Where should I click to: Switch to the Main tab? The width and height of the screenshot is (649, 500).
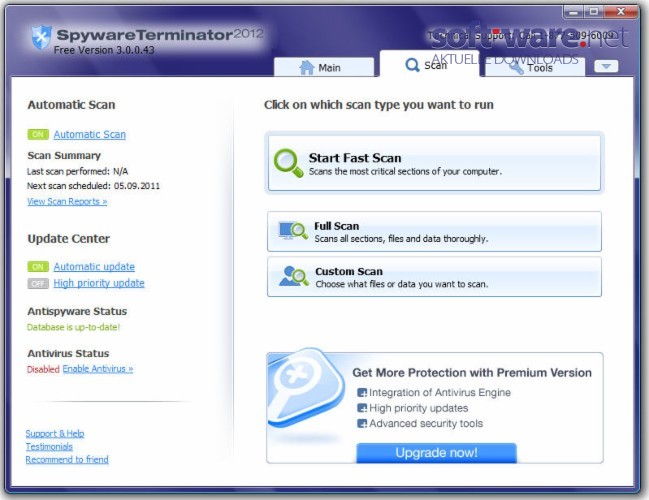[324, 67]
